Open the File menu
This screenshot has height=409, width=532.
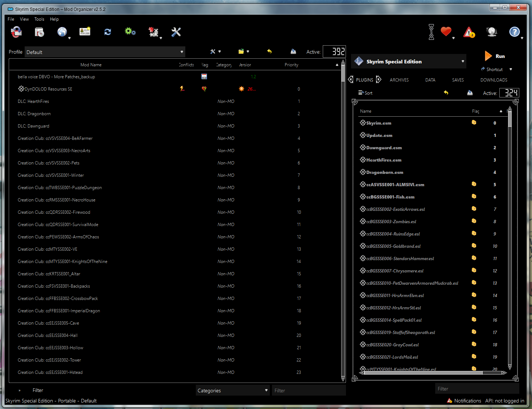(x=11, y=19)
